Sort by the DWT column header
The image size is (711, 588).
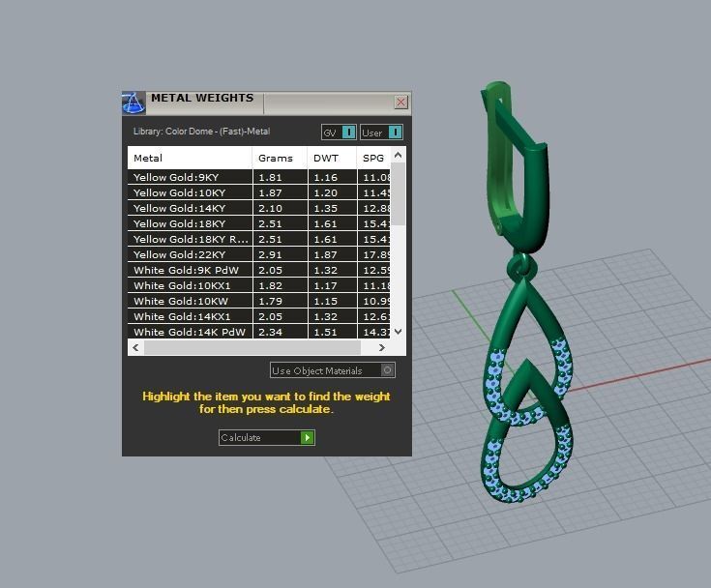click(332, 158)
